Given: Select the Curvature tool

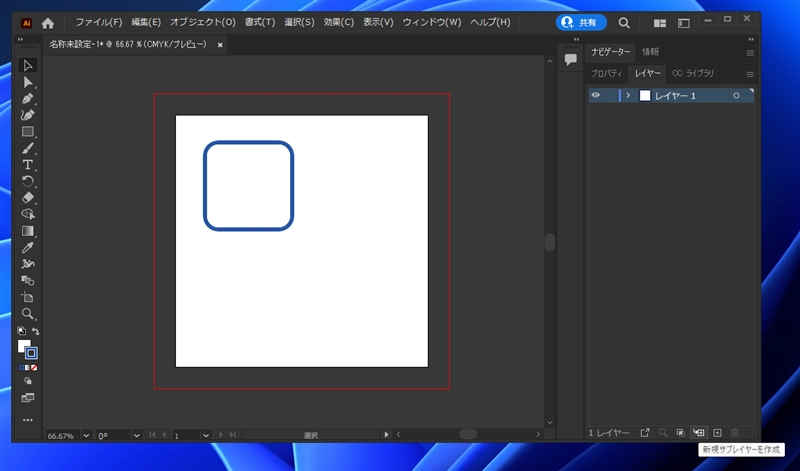Looking at the screenshot, I should pyautogui.click(x=28, y=115).
